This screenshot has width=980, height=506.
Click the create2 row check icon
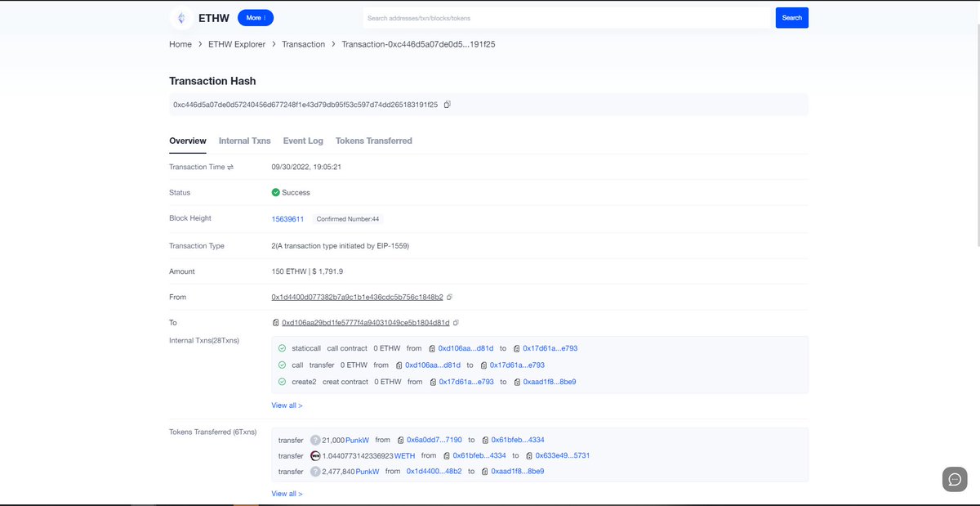(x=282, y=382)
